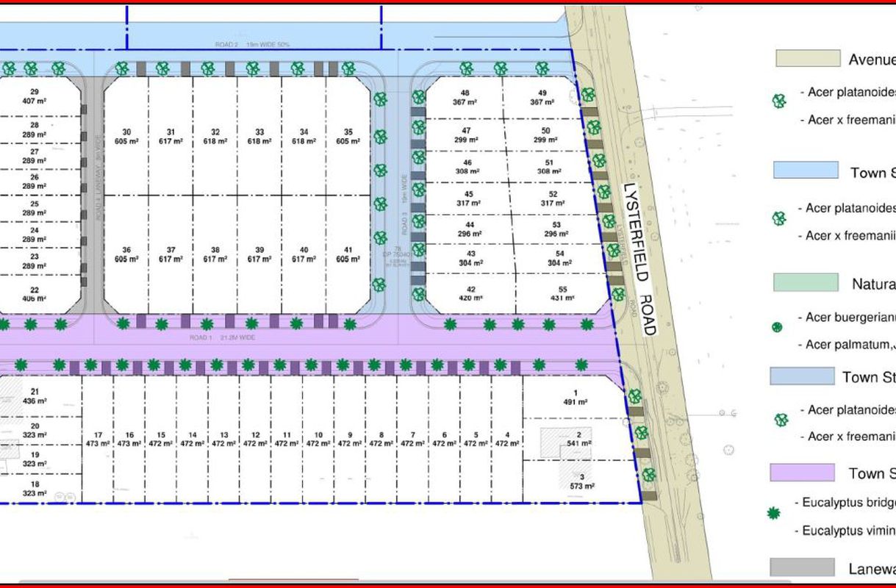The width and height of the screenshot is (896, 588).
Task: Click the tree symbol beside lot 35
Action: pyautogui.click(x=380, y=136)
